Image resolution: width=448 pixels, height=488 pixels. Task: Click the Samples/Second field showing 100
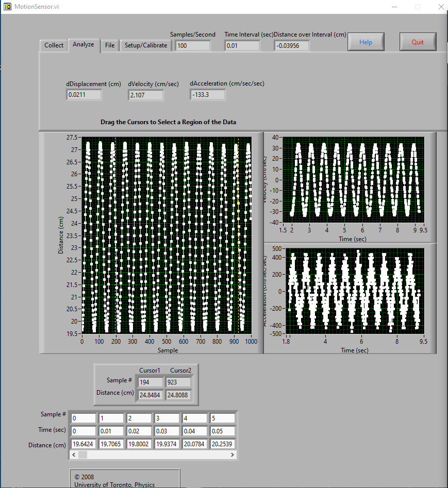[x=192, y=46]
